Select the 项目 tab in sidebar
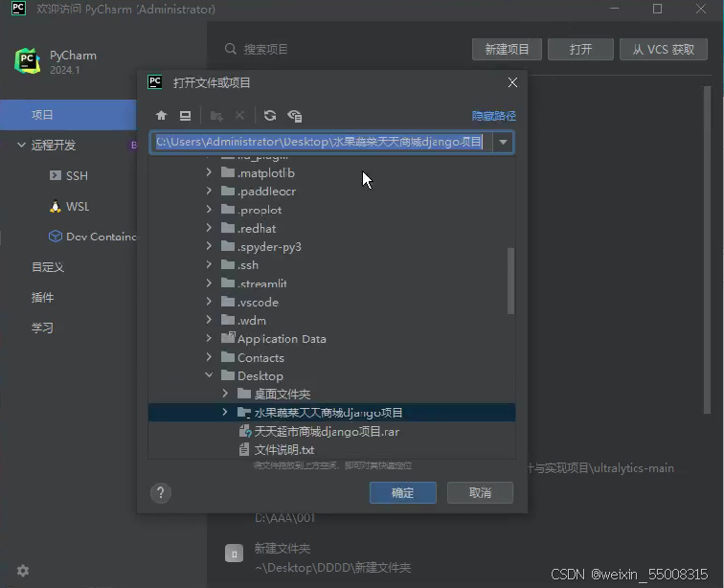The image size is (724, 588). pos(68,115)
